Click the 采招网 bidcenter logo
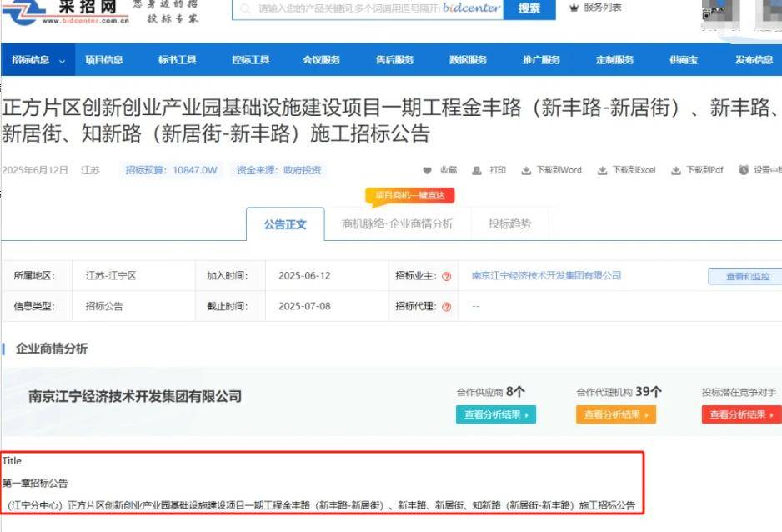This screenshot has width=782, height=532. (65, 12)
